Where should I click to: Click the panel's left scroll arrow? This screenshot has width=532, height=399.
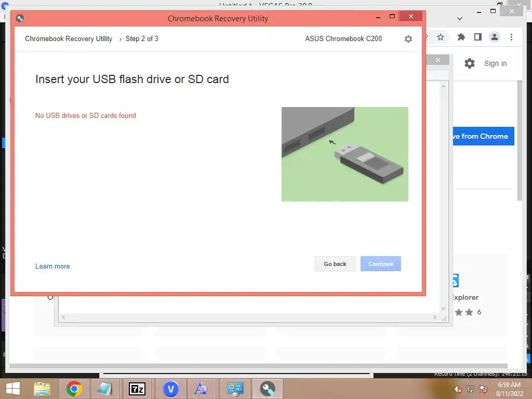coord(63,317)
